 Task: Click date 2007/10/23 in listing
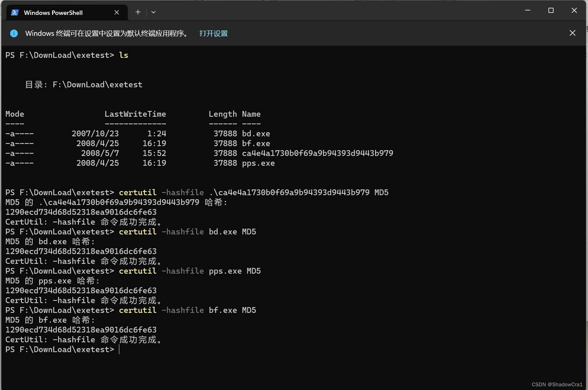pyautogui.click(x=95, y=134)
